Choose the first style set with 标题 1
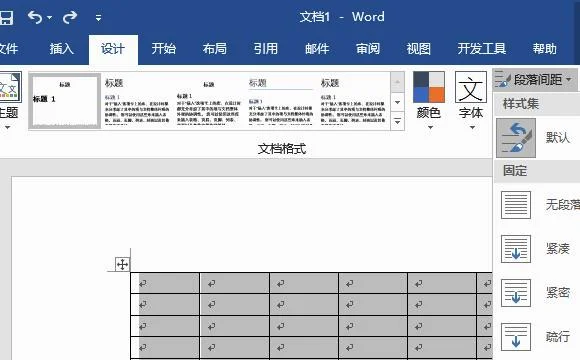 65,101
